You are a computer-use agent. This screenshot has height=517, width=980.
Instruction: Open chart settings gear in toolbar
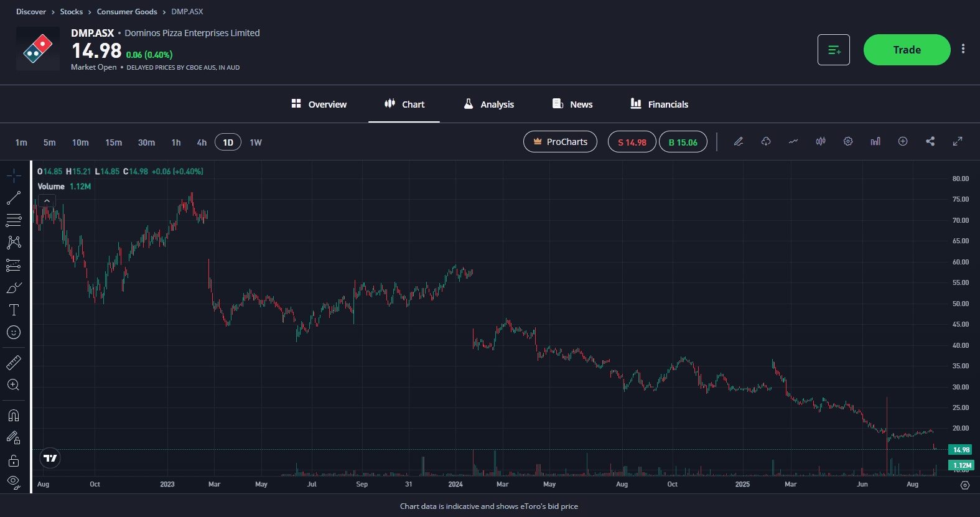[848, 142]
